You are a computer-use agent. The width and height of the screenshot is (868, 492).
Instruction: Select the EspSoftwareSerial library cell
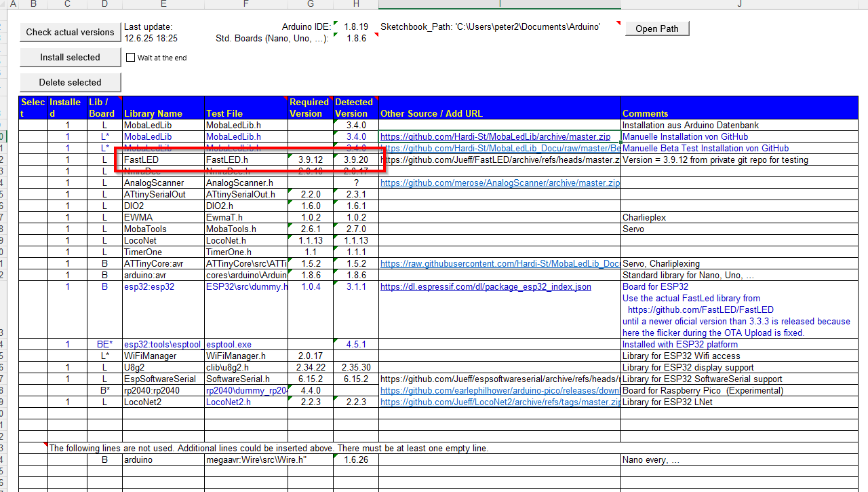click(x=163, y=379)
